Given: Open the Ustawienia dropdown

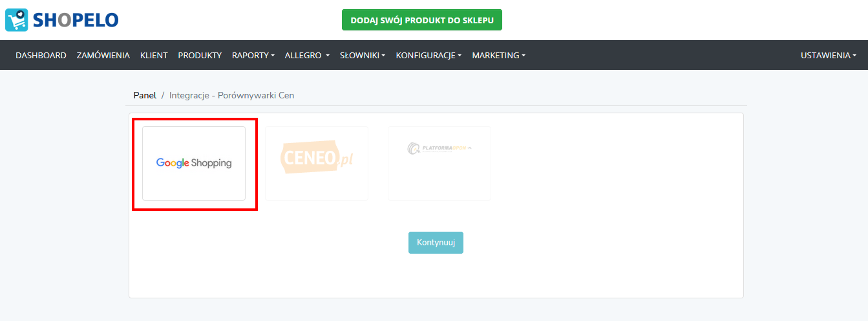Looking at the screenshot, I should click(829, 55).
